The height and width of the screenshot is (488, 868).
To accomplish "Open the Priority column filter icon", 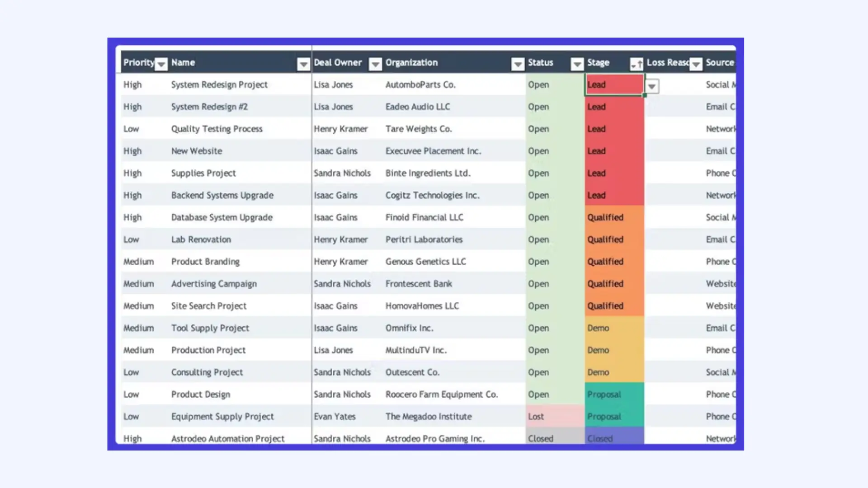I will 161,64.
